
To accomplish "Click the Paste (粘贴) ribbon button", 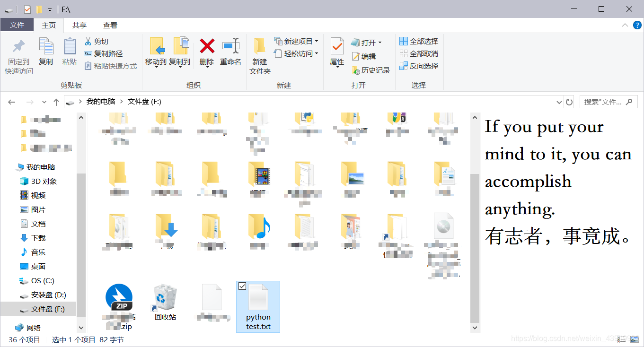I will (70, 52).
